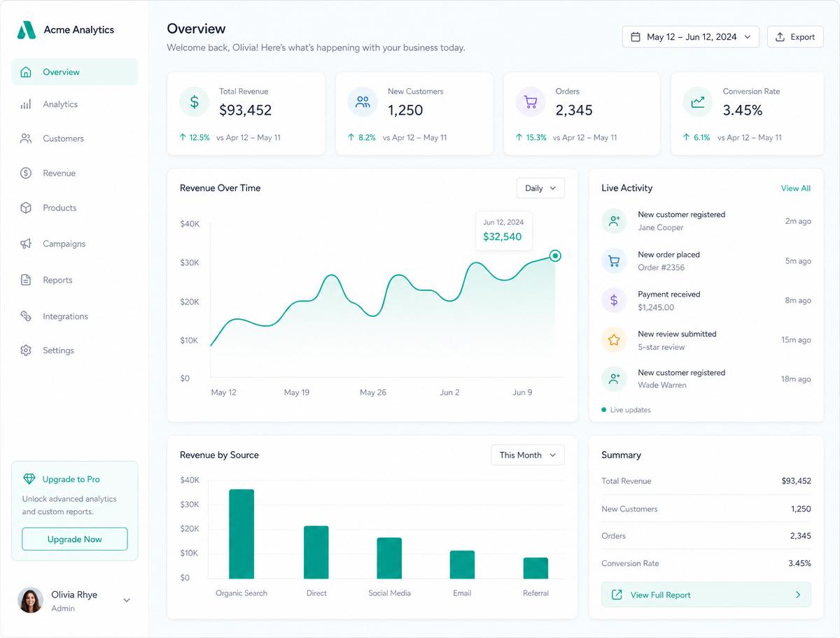Open the Daily interval dropdown
840x638 pixels.
click(540, 188)
